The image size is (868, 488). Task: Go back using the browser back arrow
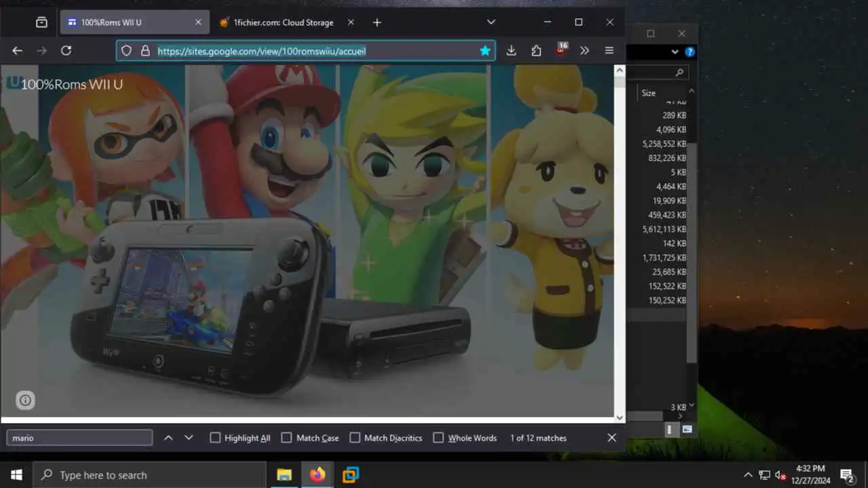tap(18, 51)
